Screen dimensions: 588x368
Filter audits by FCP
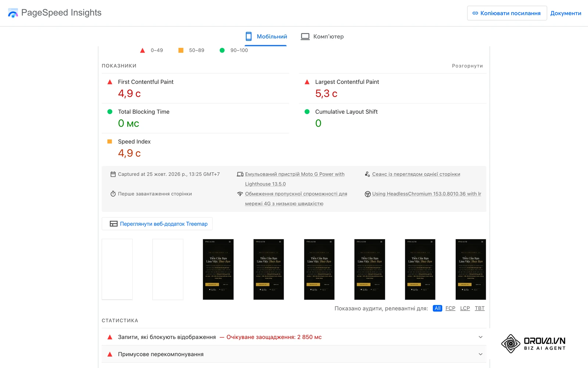[x=450, y=308]
